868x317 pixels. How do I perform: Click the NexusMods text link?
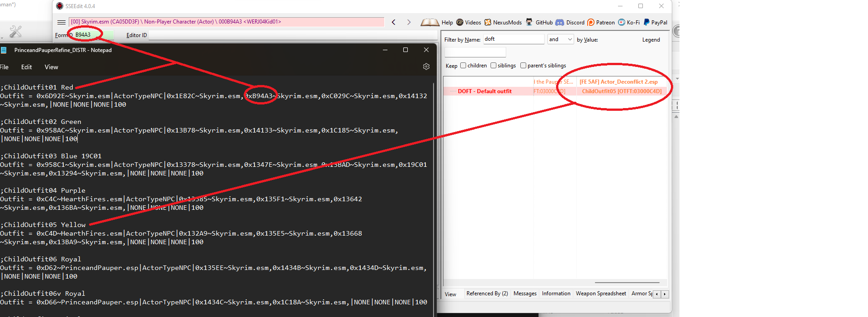click(x=507, y=23)
